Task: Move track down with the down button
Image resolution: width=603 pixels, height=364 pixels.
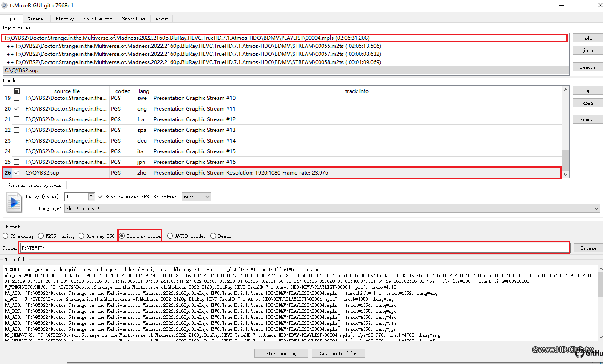Action: click(x=588, y=103)
